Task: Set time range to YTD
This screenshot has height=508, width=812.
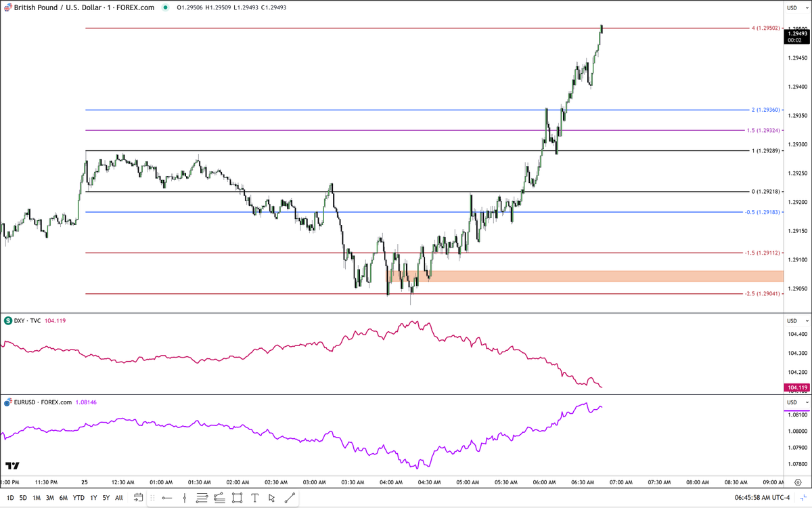Action: [78, 498]
